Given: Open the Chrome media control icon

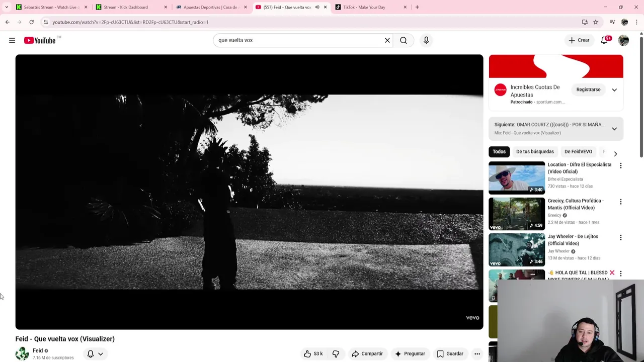Looking at the screenshot, I should (x=612, y=22).
